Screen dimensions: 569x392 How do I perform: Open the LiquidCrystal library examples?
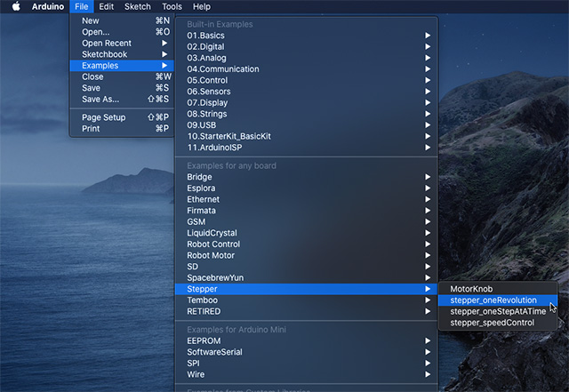pos(214,233)
